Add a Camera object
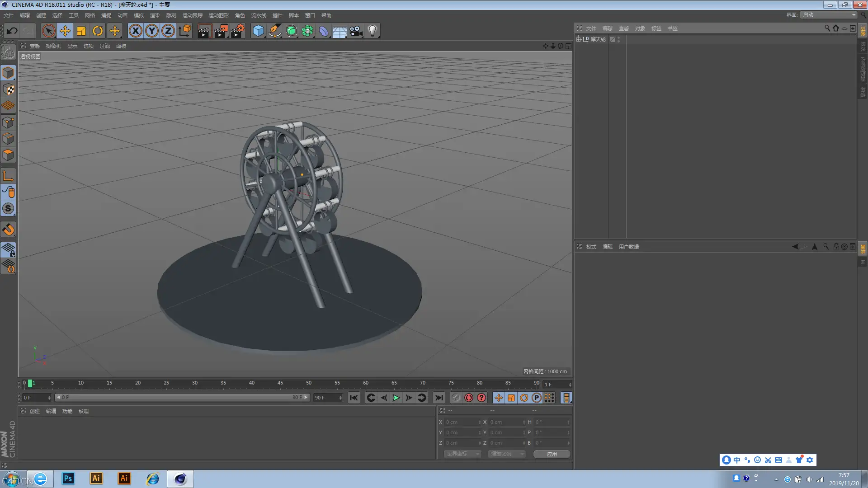Screen dimensions: 868x488 [356, 31]
